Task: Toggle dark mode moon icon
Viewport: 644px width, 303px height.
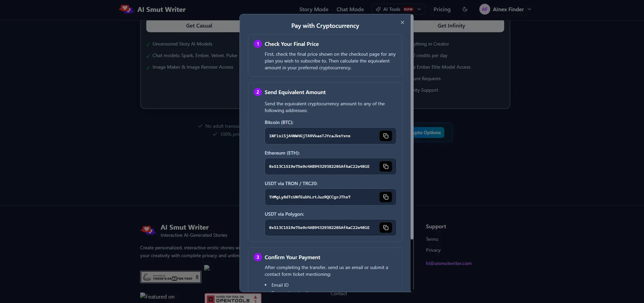Action: click(465, 10)
